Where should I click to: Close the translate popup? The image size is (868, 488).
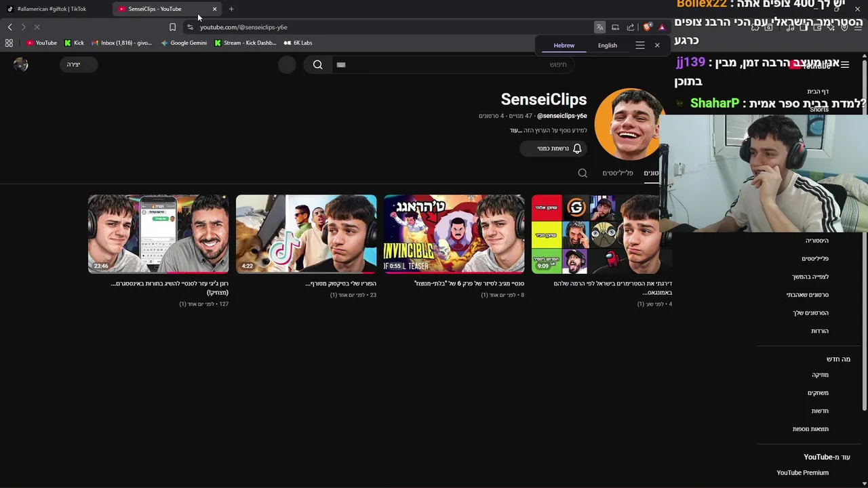pyautogui.click(x=657, y=45)
